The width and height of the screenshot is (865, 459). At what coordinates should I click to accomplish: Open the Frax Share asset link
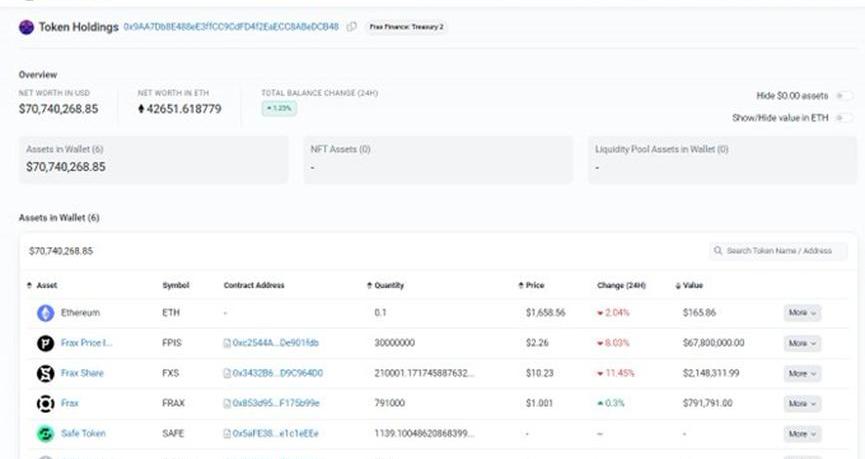tap(82, 373)
